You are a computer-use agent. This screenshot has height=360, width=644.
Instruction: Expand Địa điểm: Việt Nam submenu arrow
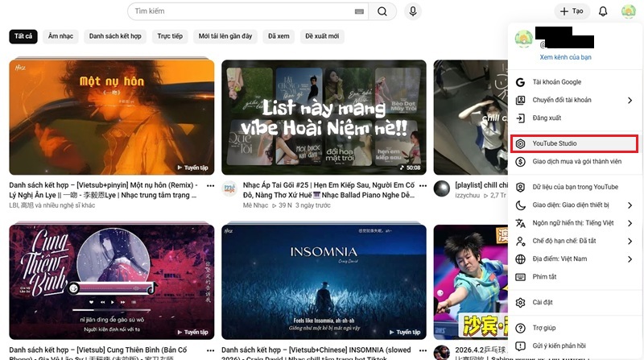tap(630, 259)
